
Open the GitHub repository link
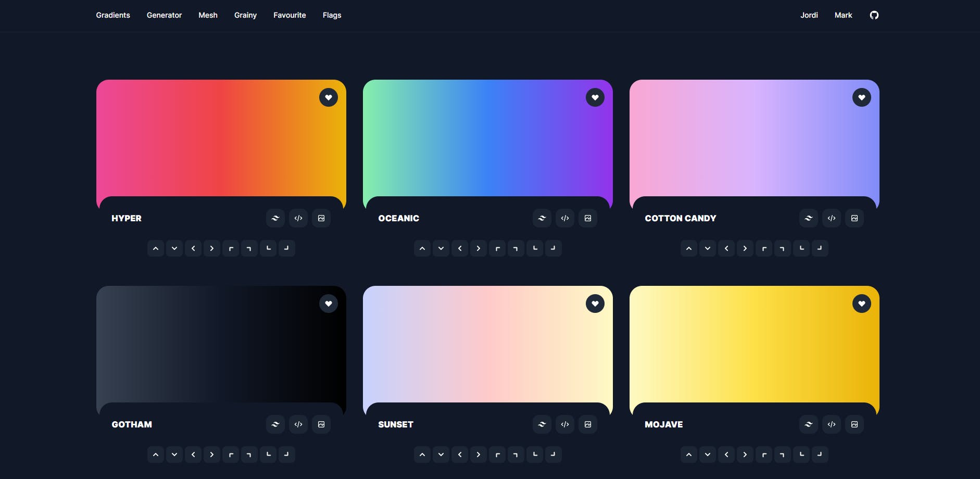click(x=874, y=15)
